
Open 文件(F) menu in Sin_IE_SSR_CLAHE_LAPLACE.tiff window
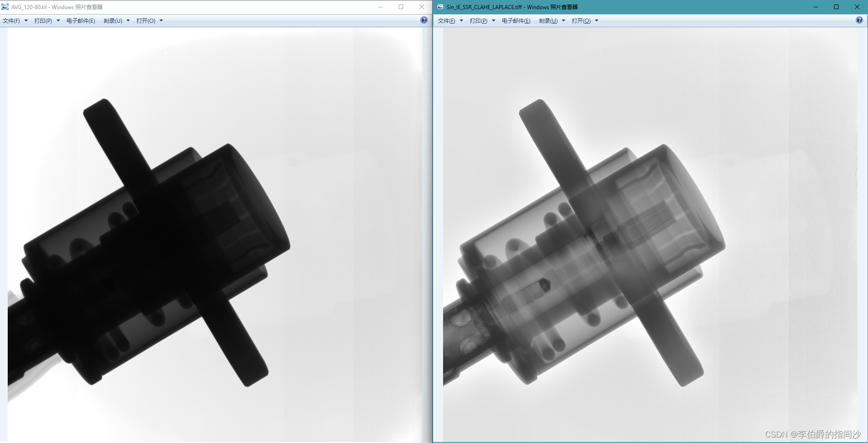447,21
